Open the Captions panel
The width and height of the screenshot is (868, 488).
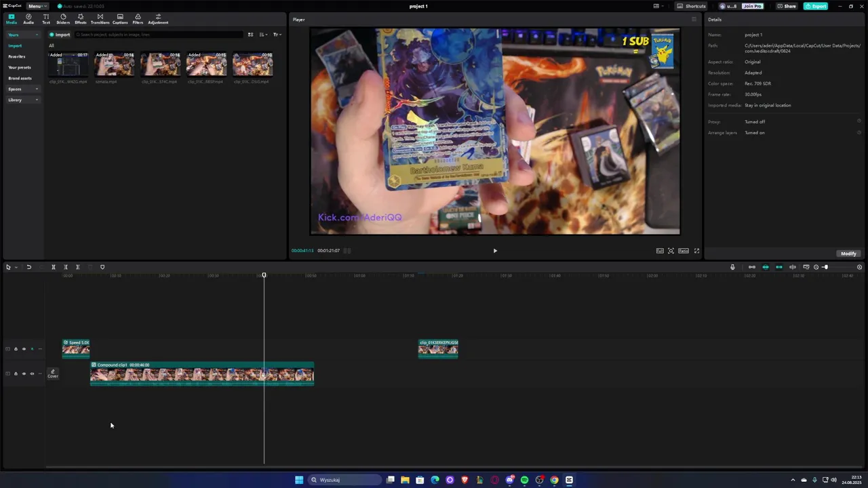[x=120, y=18]
